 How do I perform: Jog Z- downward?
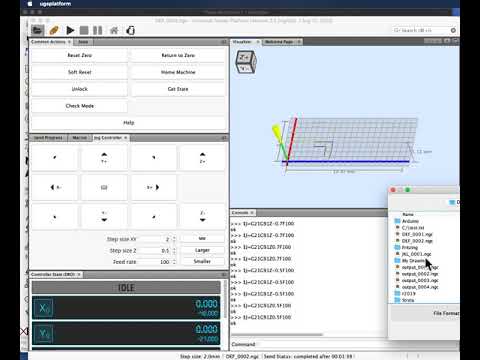[202, 216]
